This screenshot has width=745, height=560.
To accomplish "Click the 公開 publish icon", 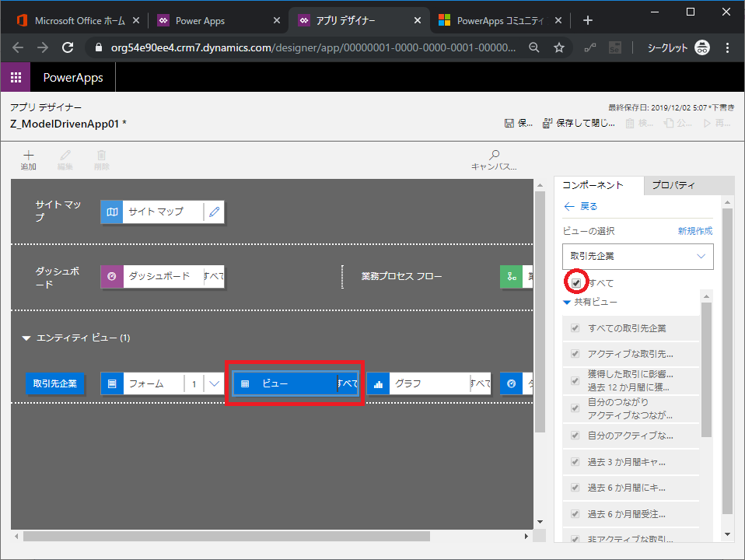I will (x=669, y=123).
